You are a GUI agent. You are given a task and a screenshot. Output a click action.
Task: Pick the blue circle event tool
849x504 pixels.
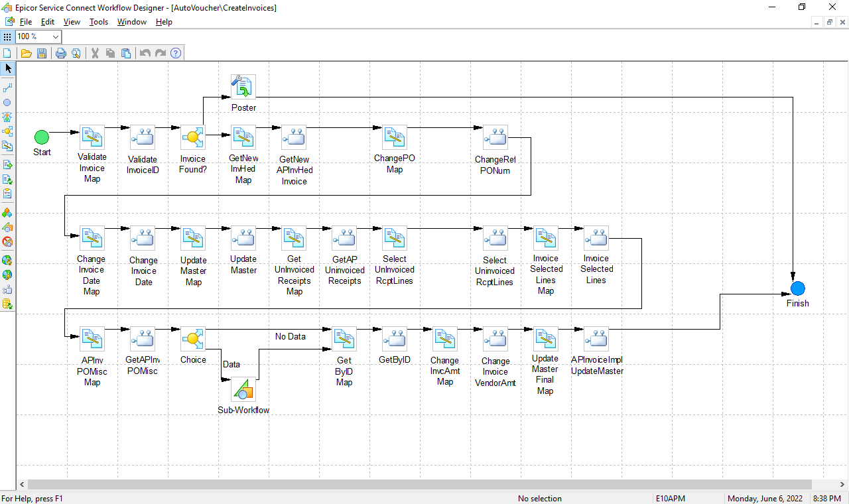coord(7,102)
